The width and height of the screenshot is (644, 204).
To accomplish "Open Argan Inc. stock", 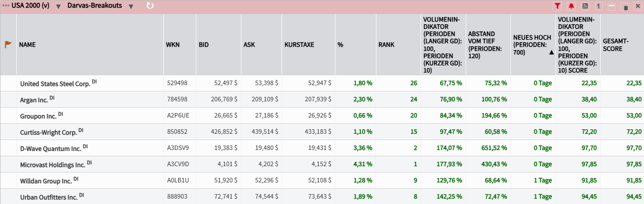I will [34, 100].
